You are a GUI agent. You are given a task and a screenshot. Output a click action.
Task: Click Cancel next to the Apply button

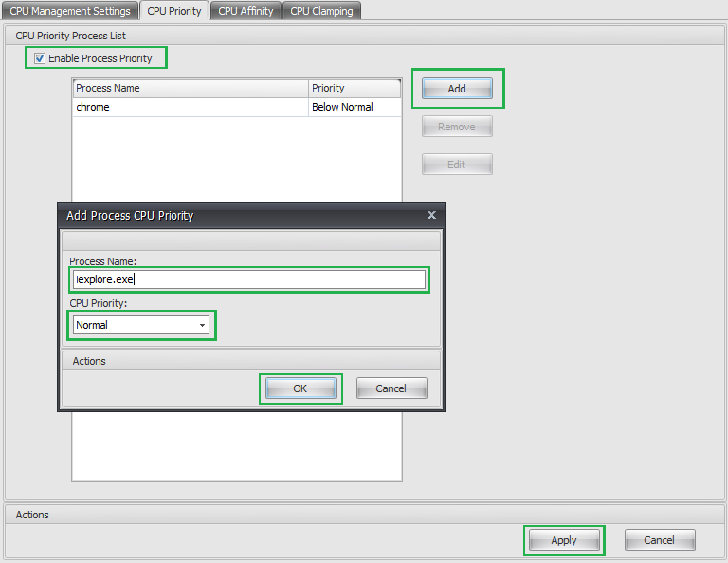659,540
